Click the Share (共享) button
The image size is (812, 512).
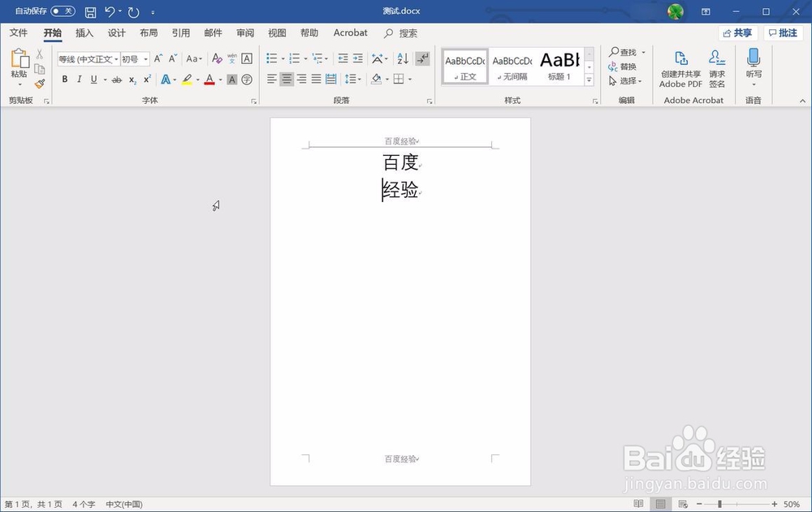coord(738,33)
